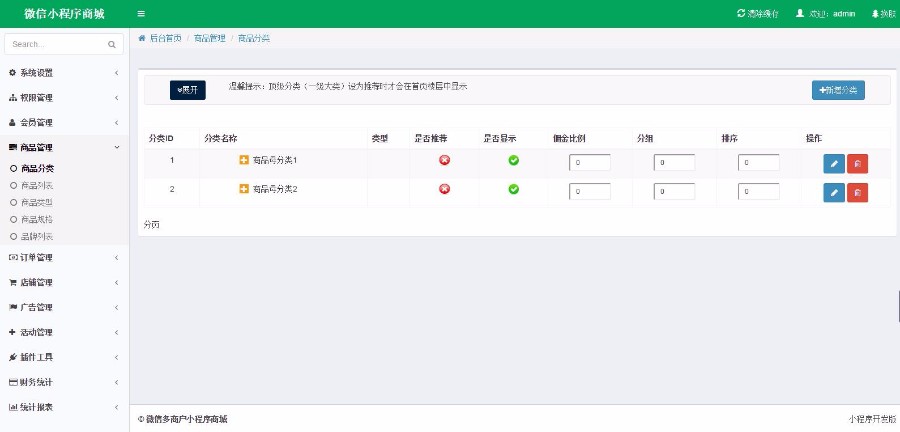Viewport: 900px width, 432px height.
Task: Expand 商品子分类1 with orange plus icon
Action: pyautogui.click(x=244, y=160)
